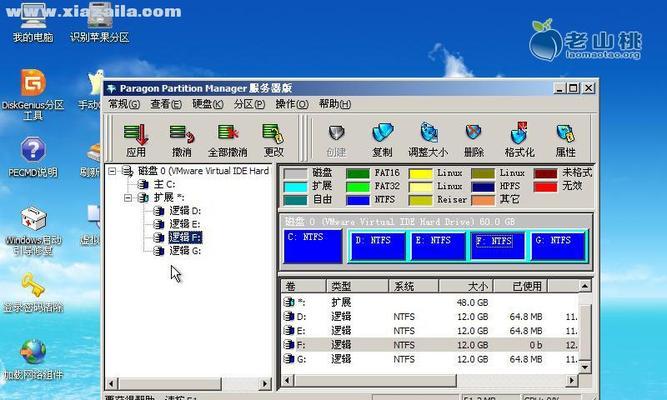The width and height of the screenshot is (667, 400).
Task: Select 逻辑 E: in the tree
Action: (x=185, y=224)
